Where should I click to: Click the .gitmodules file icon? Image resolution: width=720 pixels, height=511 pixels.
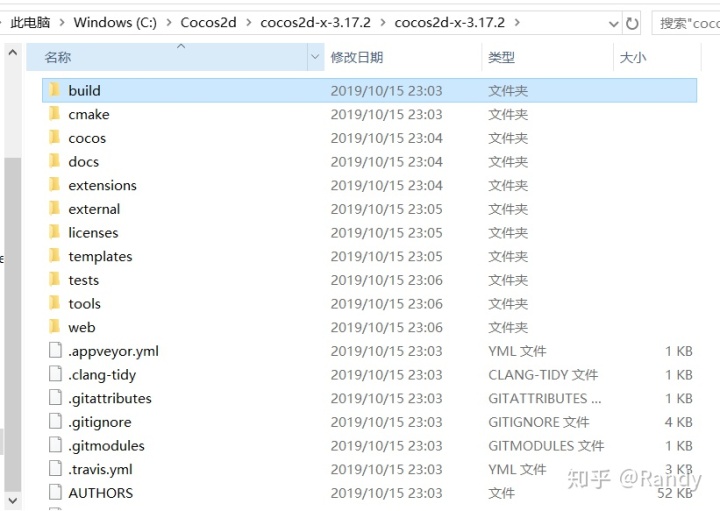(x=55, y=445)
